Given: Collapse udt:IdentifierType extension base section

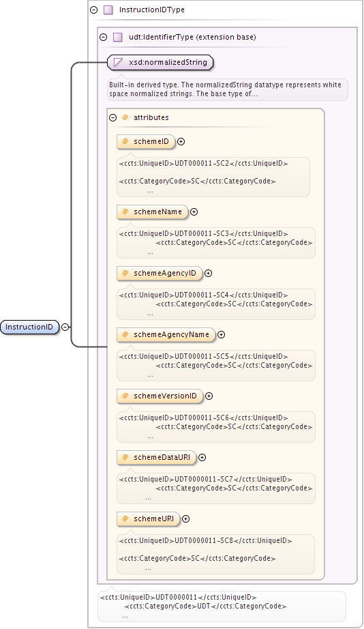Looking at the screenshot, I should pyautogui.click(x=104, y=38).
